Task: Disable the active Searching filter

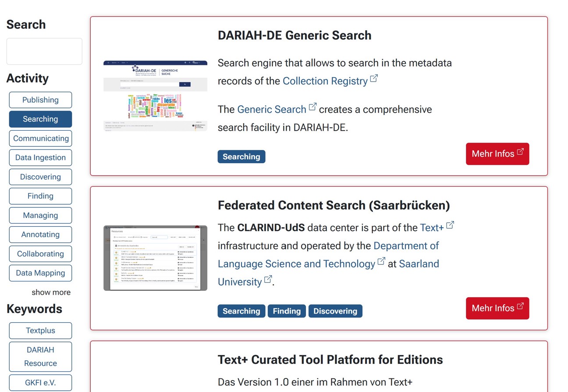Action: (40, 119)
